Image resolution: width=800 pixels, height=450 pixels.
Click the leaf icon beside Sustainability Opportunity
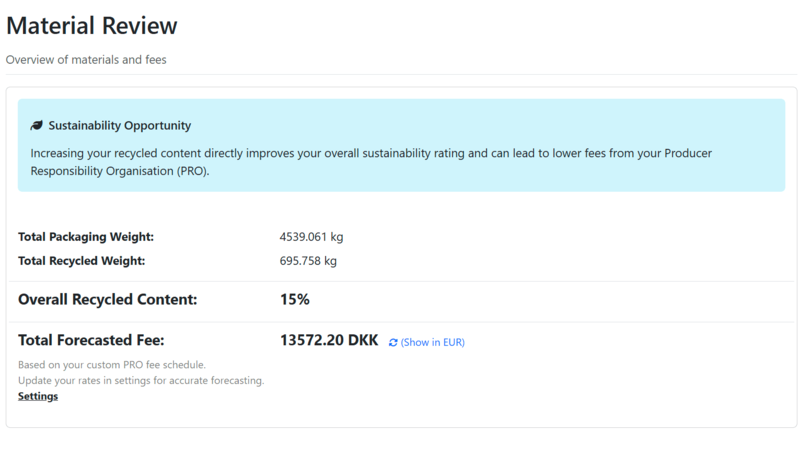click(x=37, y=126)
